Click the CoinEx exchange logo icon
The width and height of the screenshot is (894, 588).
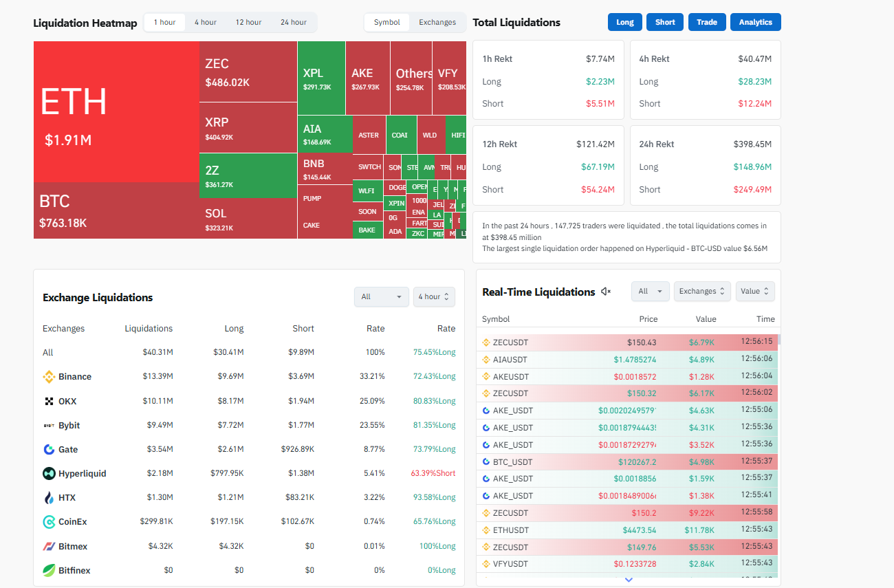click(x=49, y=522)
